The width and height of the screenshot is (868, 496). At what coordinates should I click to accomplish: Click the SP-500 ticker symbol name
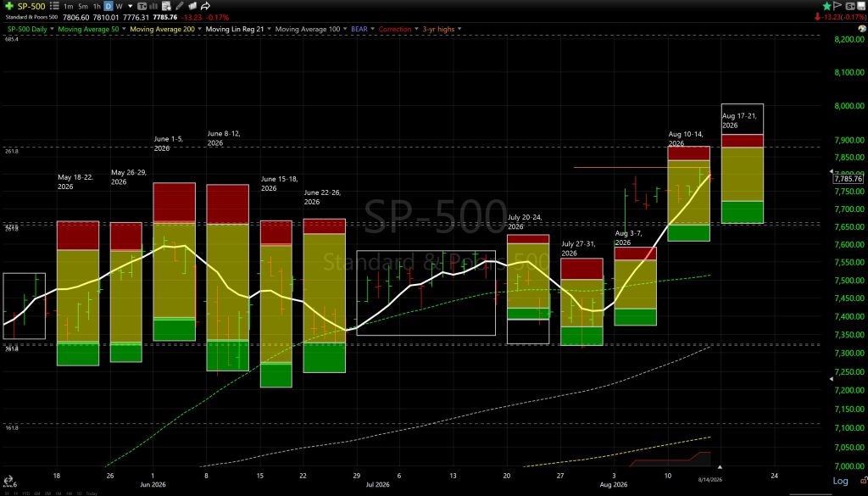click(x=31, y=6)
